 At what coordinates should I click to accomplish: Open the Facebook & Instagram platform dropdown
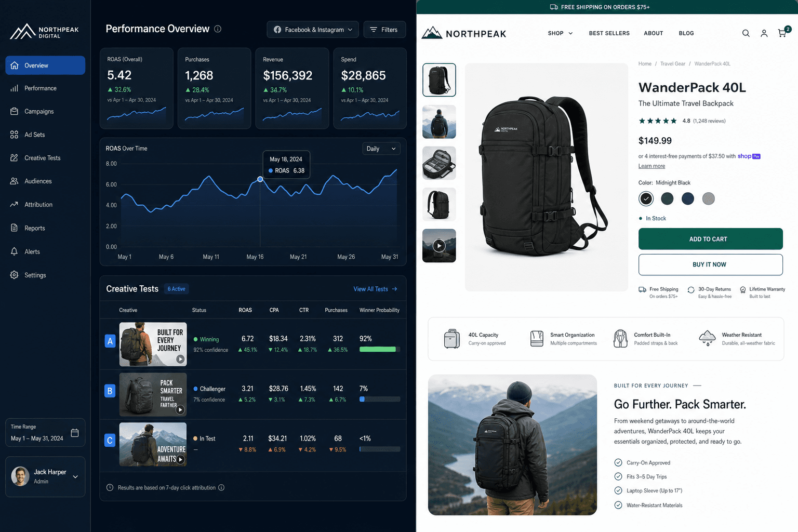[313, 30]
